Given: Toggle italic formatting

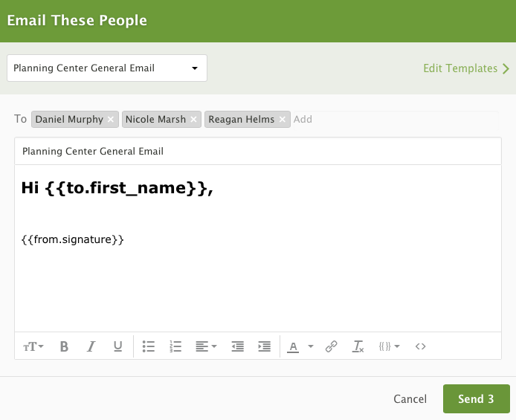Looking at the screenshot, I should tap(91, 346).
